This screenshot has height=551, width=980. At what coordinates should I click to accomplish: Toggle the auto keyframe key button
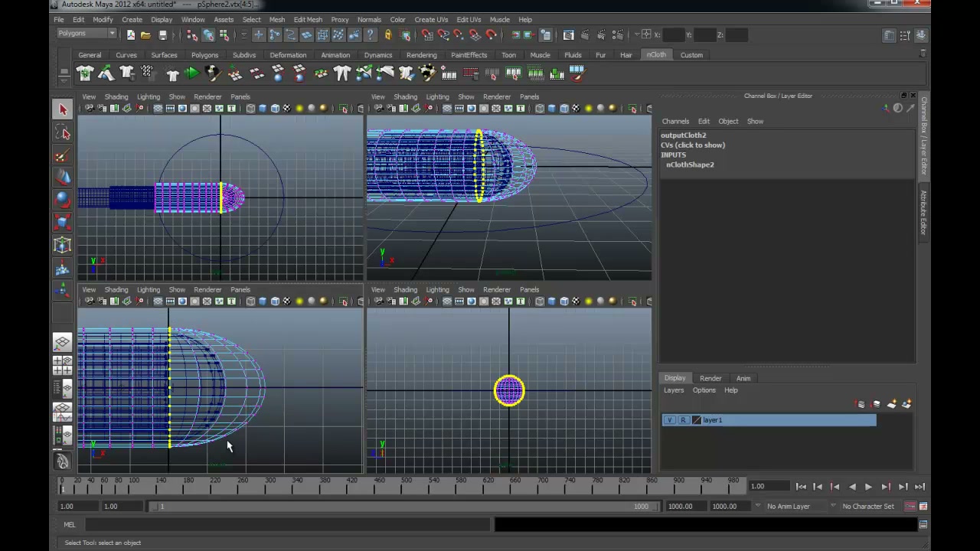[910, 506]
